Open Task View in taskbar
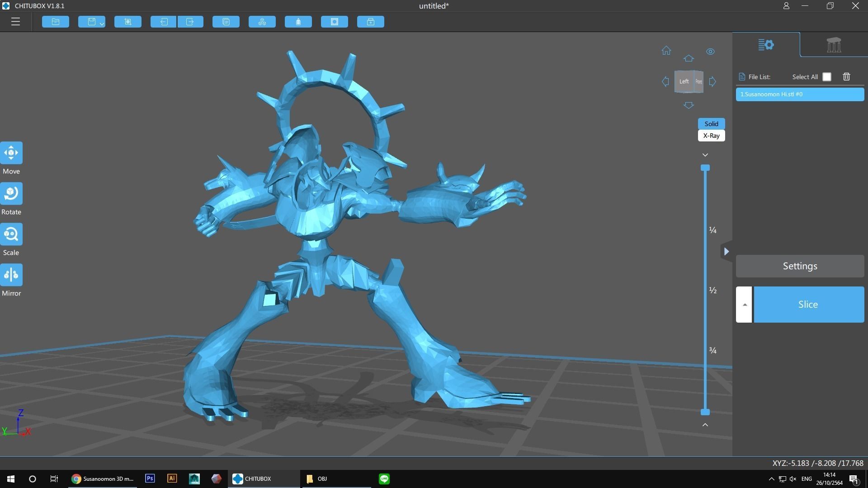Screen dimensions: 868x488 54,479
